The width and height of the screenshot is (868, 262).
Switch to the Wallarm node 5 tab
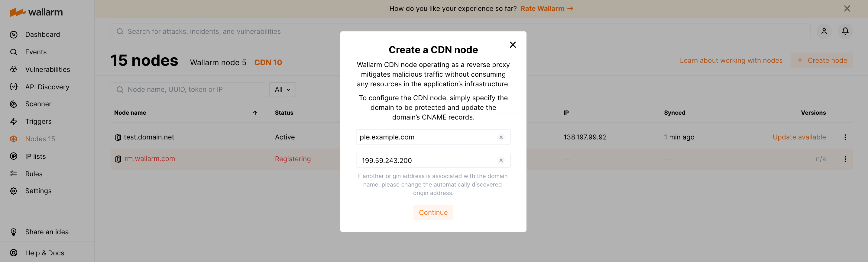coord(218,62)
